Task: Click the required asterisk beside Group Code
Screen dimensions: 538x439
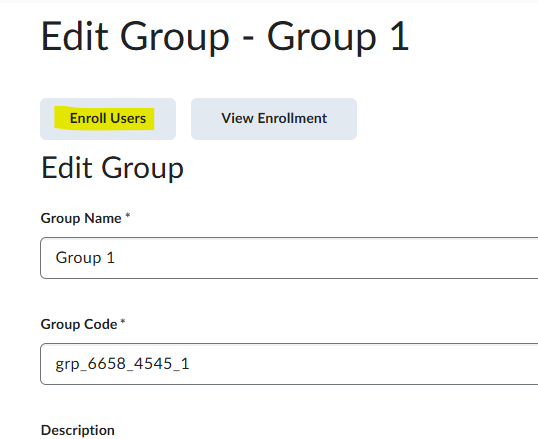Action: (x=123, y=322)
